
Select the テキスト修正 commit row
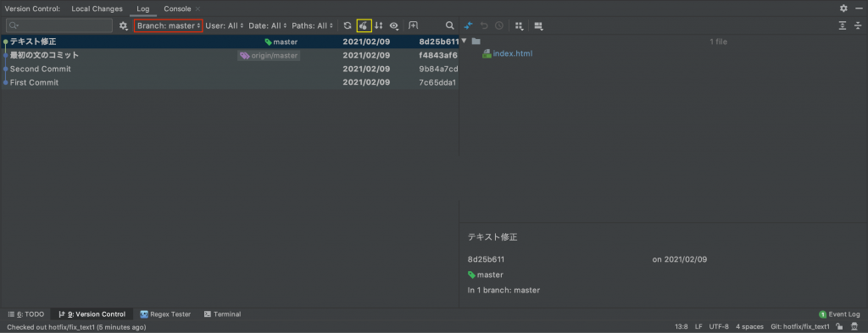230,42
